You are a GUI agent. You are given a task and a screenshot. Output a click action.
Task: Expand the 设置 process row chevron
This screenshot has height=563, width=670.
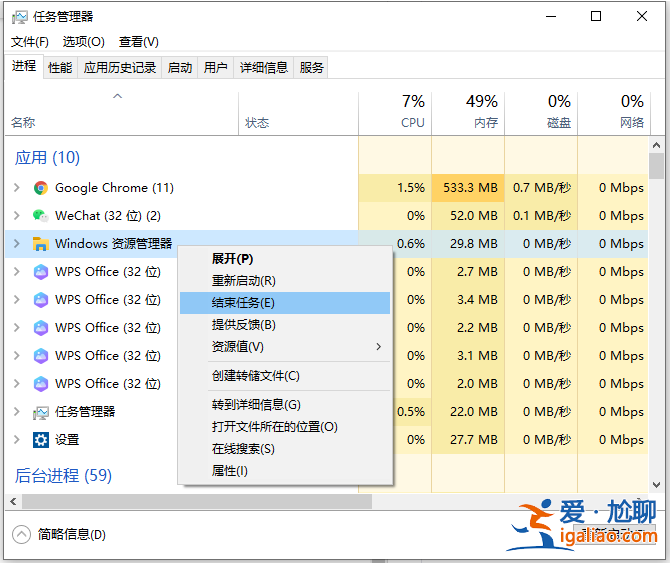[x=17, y=439]
